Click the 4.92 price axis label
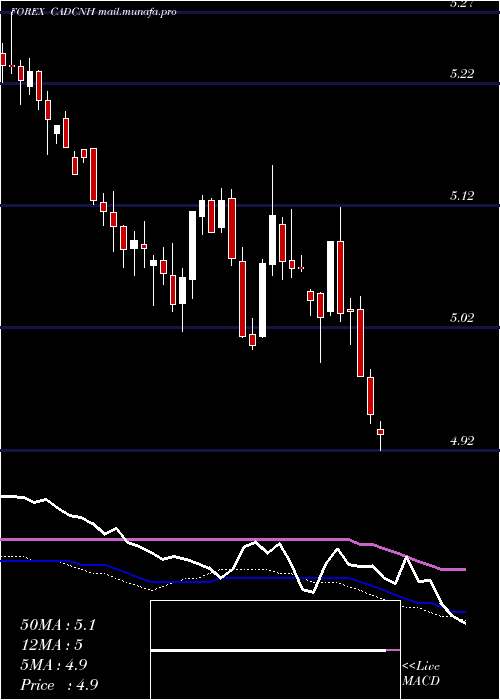The width and height of the screenshot is (500, 700). (462, 441)
